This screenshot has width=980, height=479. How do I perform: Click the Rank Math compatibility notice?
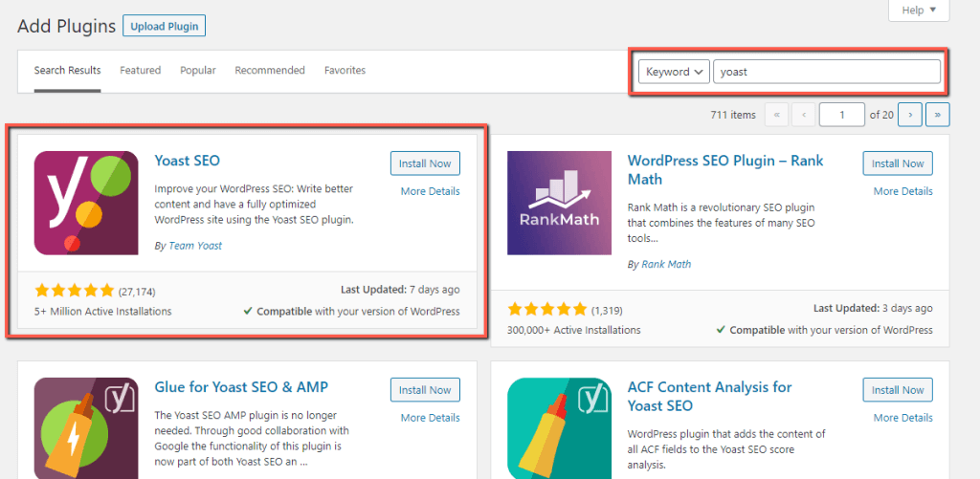tap(824, 330)
